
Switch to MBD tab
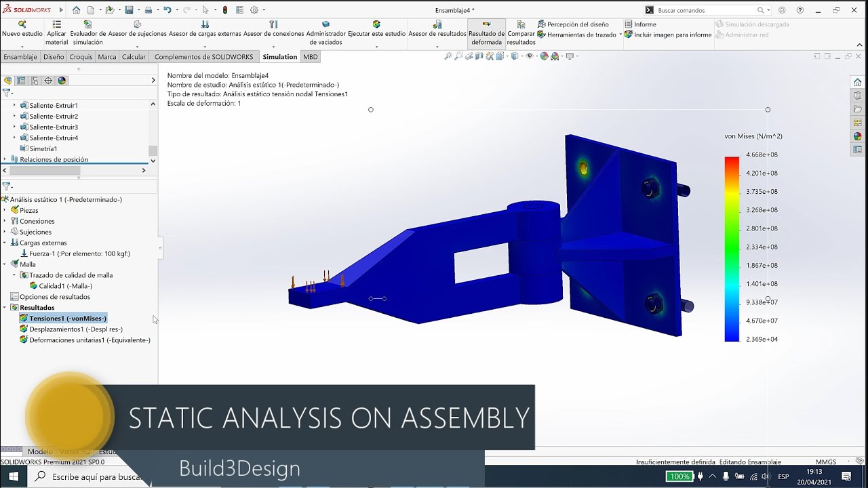click(310, 57)
